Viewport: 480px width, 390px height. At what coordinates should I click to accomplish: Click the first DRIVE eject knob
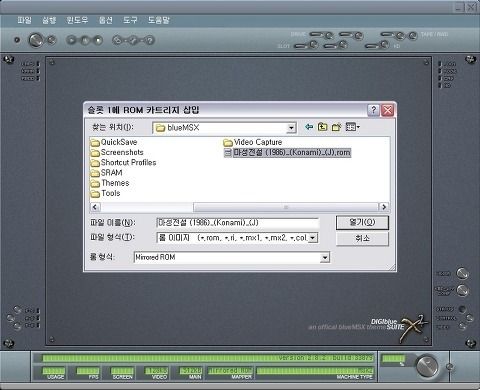[x=328, y=35]
